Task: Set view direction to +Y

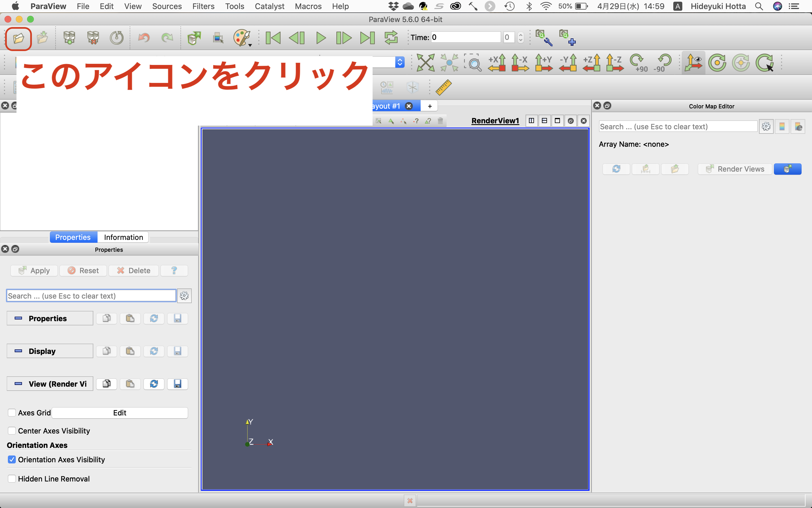Action: tap(544, 62)
